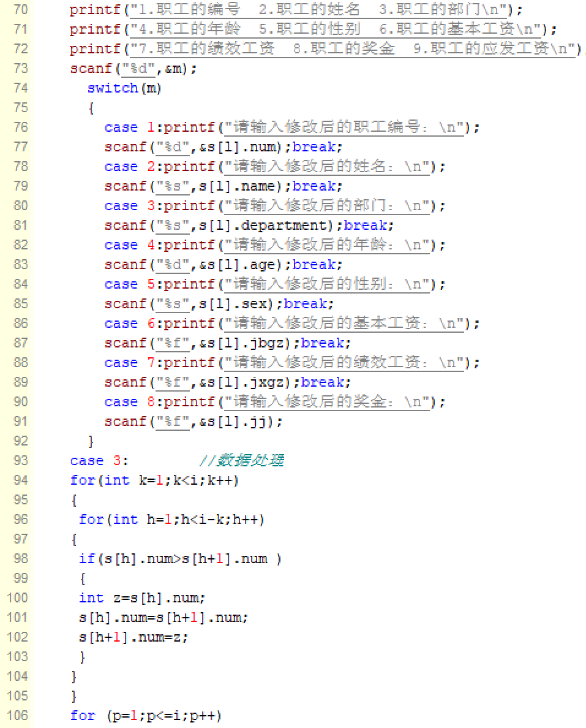Click s[l].jj scanf on line 91

pyautogui.click(x=193, y=421)
